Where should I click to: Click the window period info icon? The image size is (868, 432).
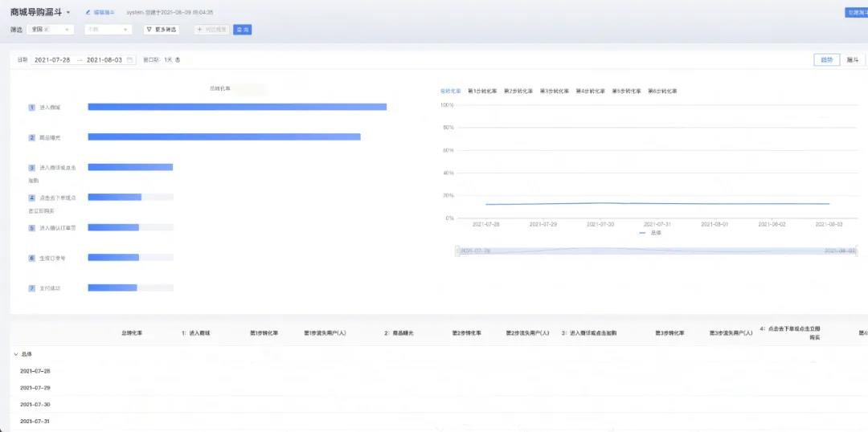pos(178,59)
